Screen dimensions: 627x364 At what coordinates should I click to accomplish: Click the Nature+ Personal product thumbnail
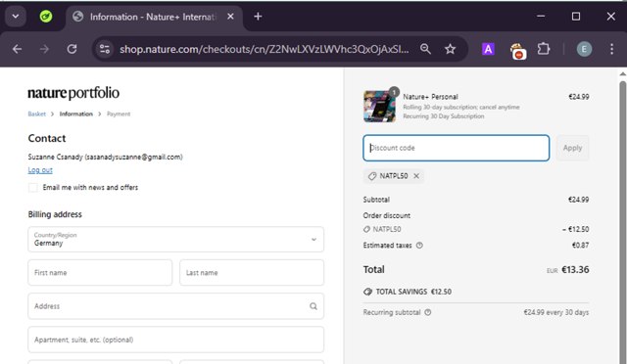379,107
